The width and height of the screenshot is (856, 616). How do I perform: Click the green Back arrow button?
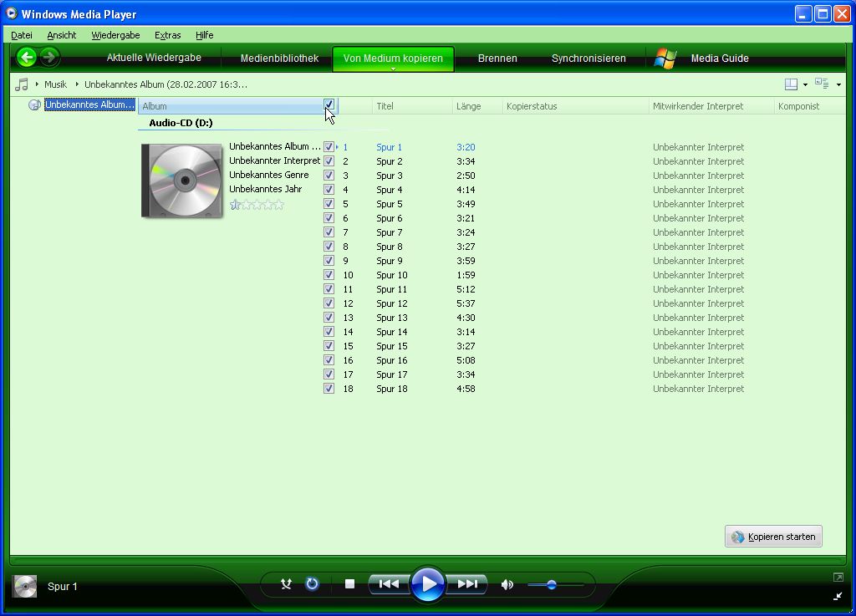(x=26, y=58)
